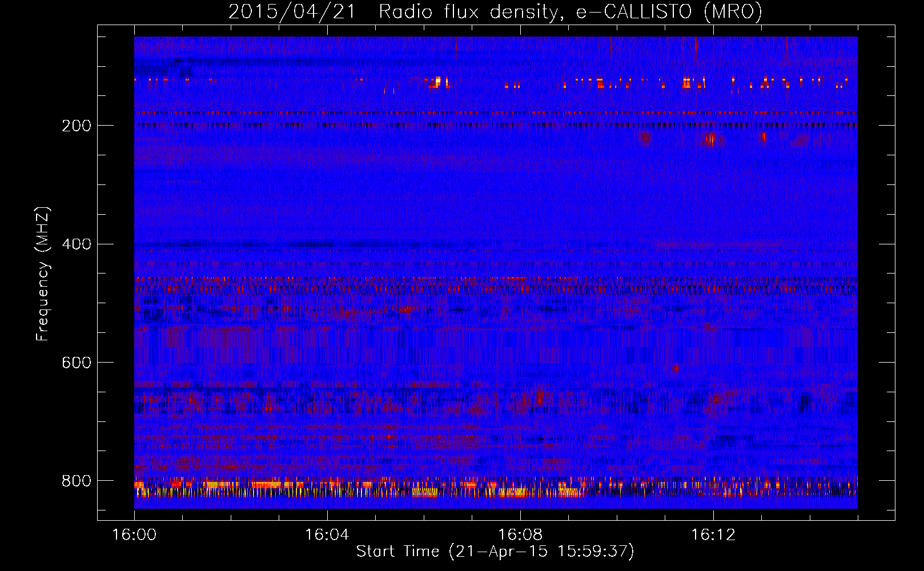This screenshot has width=924, height=571.
Task: Select the 600 frequency tick label
Action: click(77, 363)
